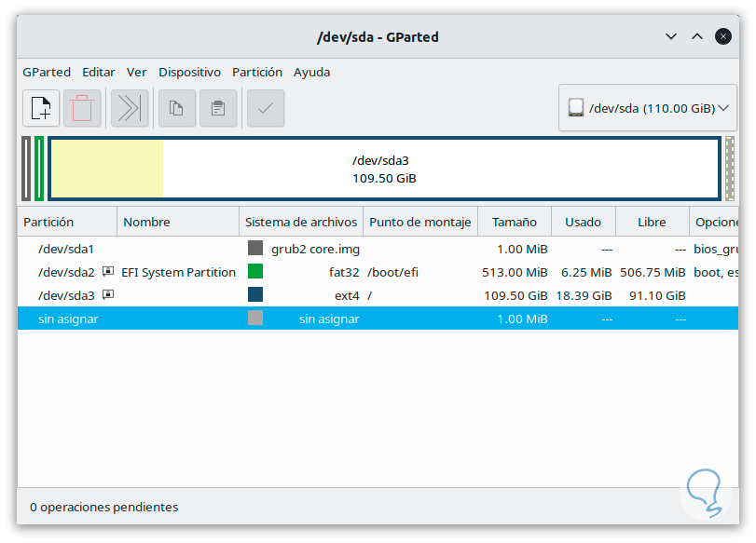This screenshot has width=756, height=543.
Task: Click the Nombre column header
Action: 178,222
